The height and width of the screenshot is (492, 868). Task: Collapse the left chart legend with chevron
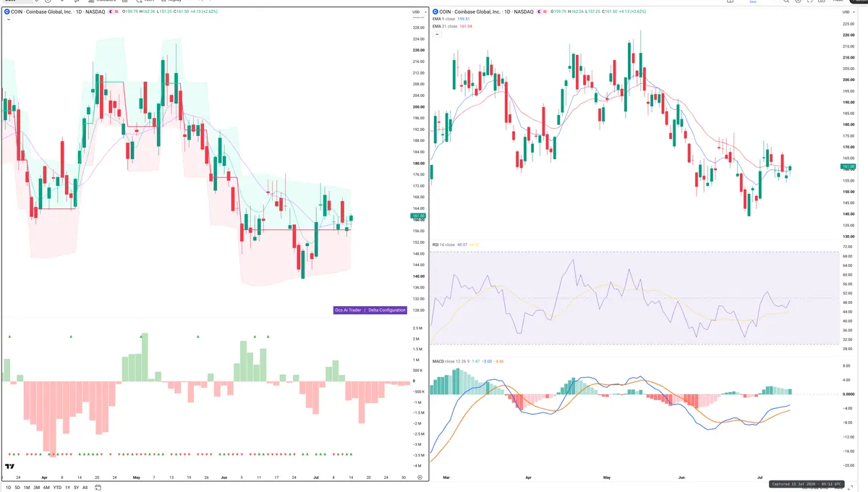8,20
